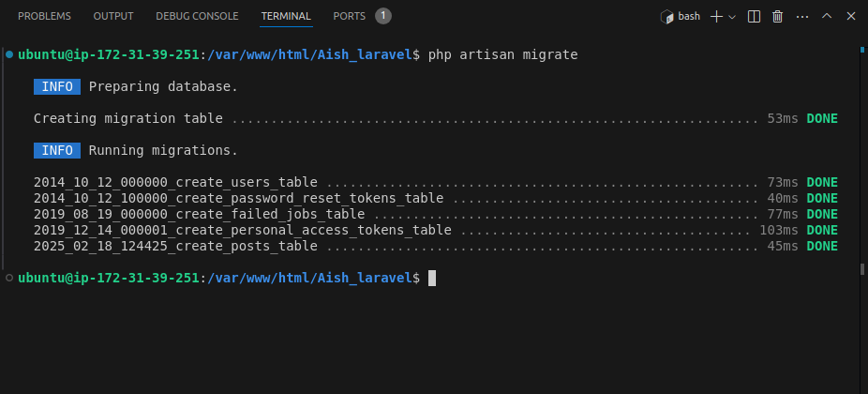868x394 pixels.
Task: Click the first command's blue status dot
Action: pyautogui.click(x=9, y=55)
